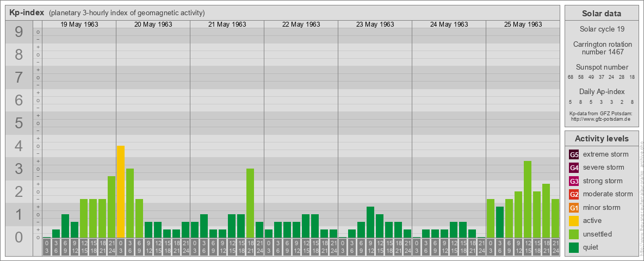Click the 25 May 3-6h dark green bar
This screenshot has width=644, height=261.
pyautogui.click(x=500, y=222)
